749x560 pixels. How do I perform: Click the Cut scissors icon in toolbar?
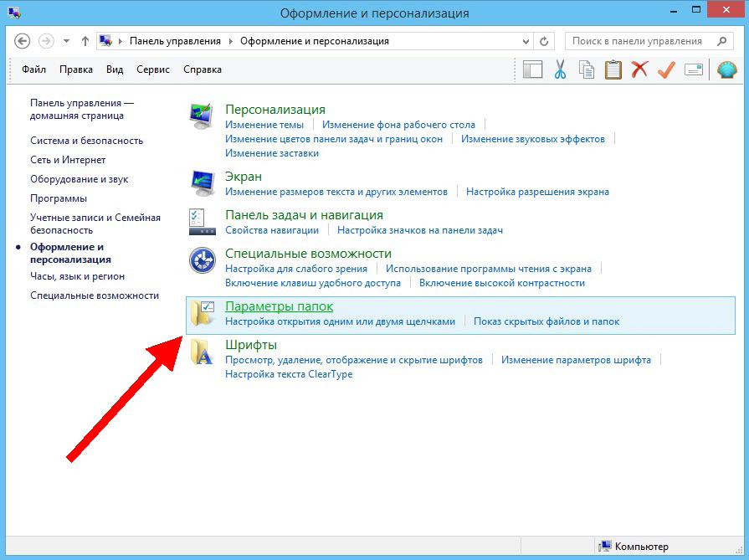560,70
